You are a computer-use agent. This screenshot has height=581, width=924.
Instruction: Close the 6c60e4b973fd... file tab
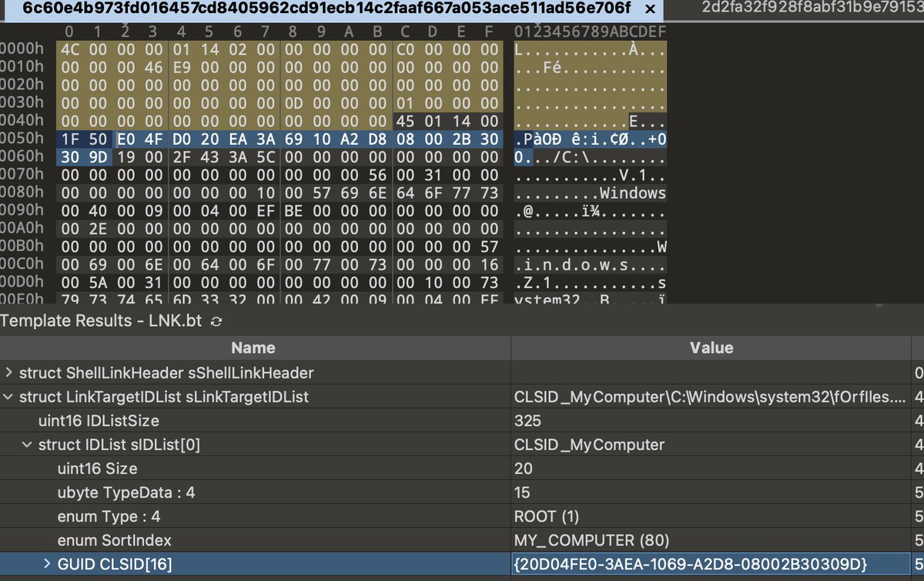pyautogui.click(x=651, y=9)
